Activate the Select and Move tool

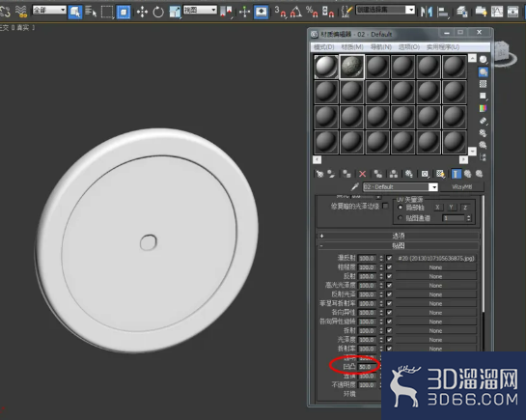click(x=142, y=13)
